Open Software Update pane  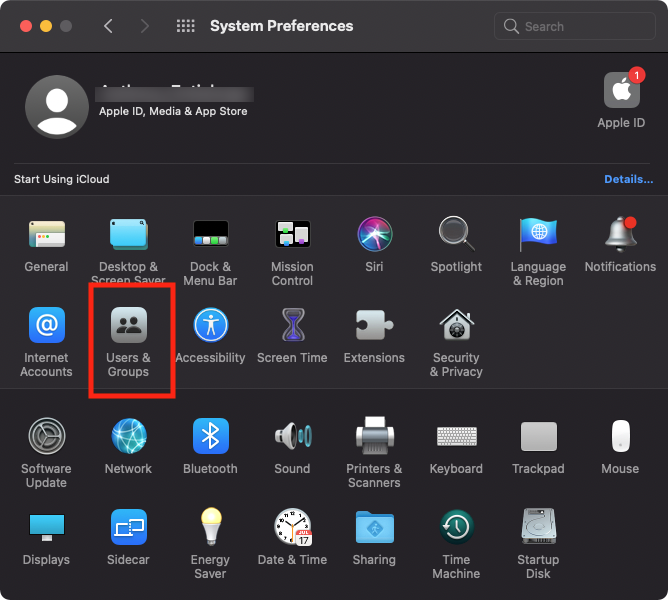pyautogui.click(x=46, y=436)
